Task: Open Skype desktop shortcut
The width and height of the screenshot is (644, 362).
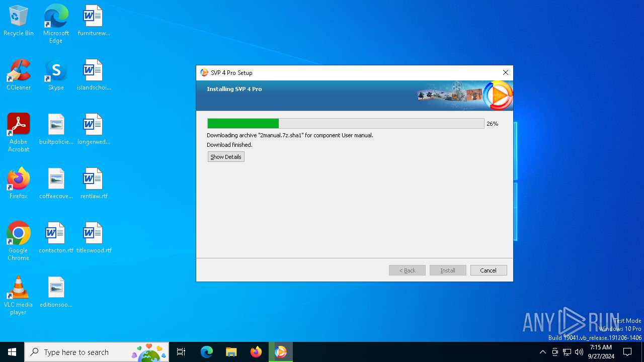Action: [56, 75]
